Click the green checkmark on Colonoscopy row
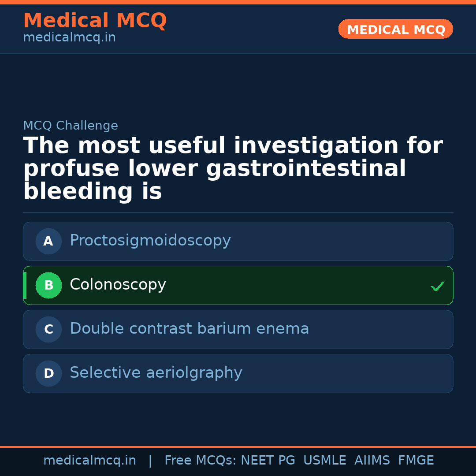This screenshot has width=476, height=476. [437, 286]
